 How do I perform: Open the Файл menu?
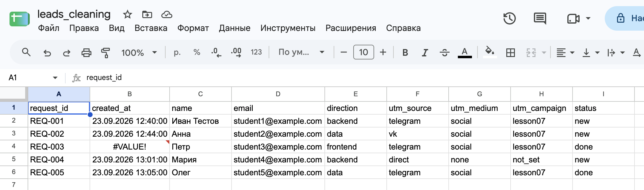48,28
